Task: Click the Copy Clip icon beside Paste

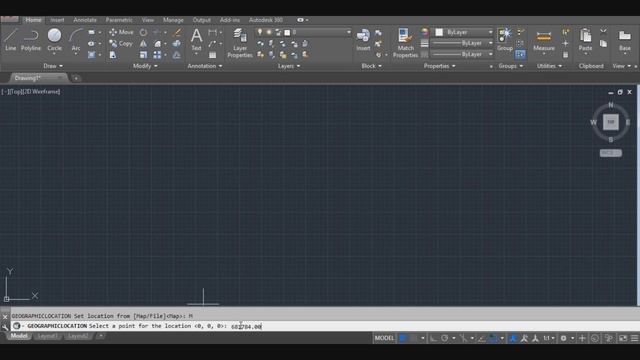Action: click(603, 43)
